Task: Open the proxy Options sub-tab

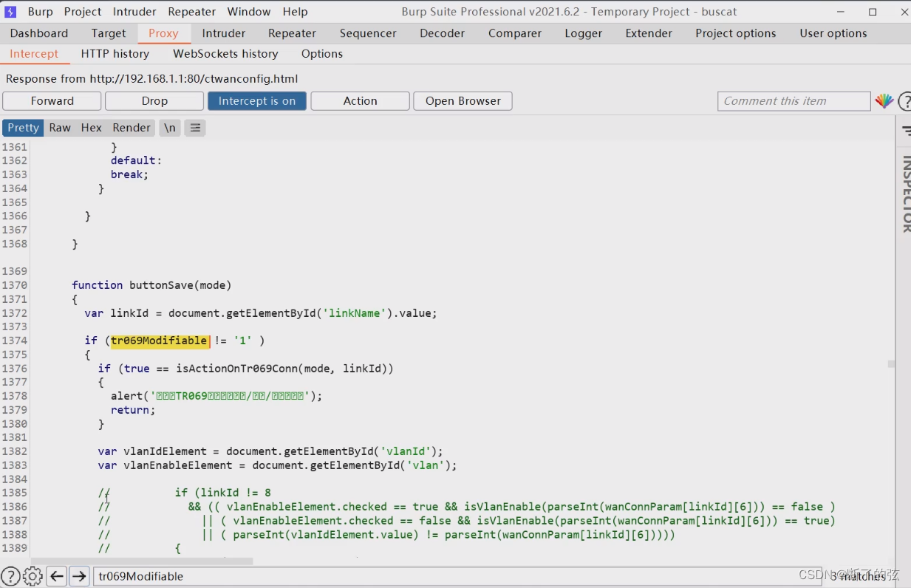Action: coord(322,54)
